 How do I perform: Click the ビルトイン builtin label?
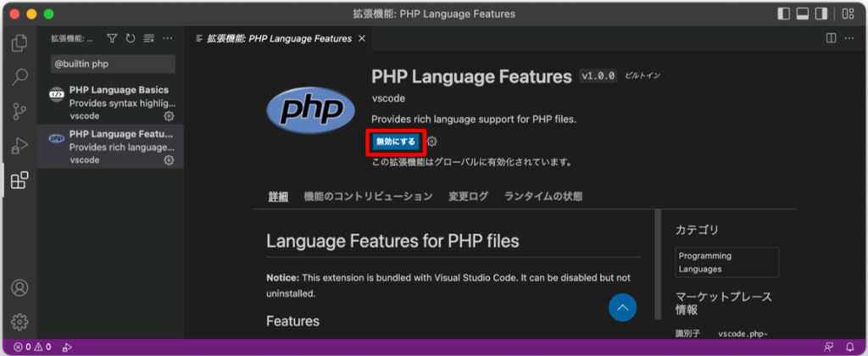pos(643,75)
